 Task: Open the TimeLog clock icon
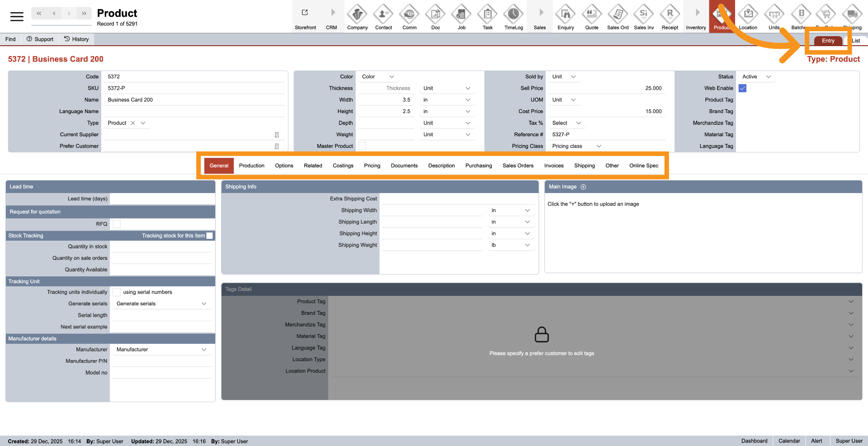click(x=514, y=14)
